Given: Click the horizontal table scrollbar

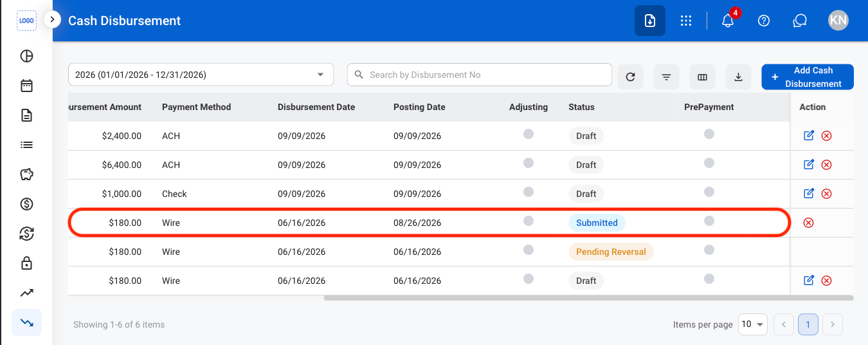Looking at the screenshot, I should 588,298.
